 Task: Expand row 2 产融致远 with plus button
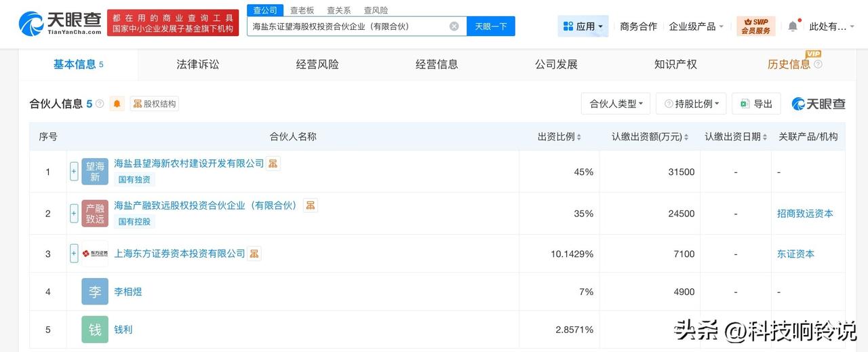pyautogui.click(x=74, y=214)
